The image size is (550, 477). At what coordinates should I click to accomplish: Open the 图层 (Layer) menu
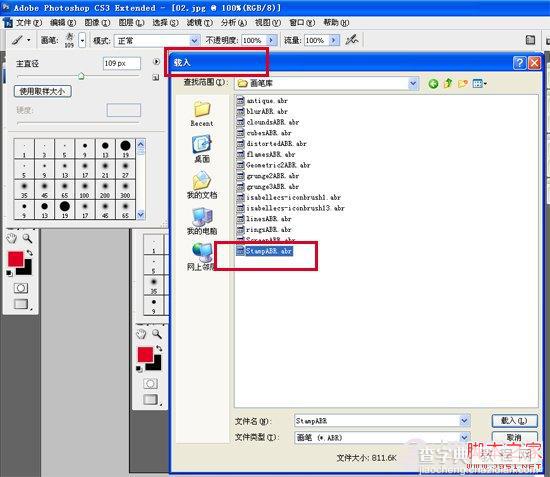point(131,23)
